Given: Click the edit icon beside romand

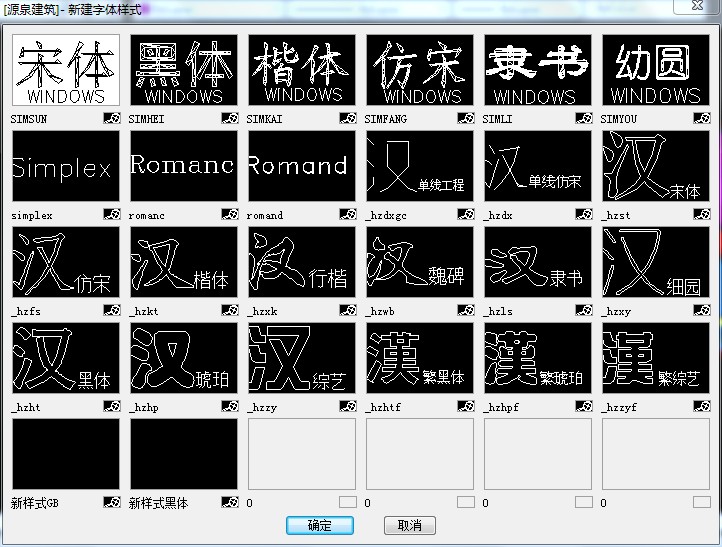Looking at the screenshot, I should point(348,214).
